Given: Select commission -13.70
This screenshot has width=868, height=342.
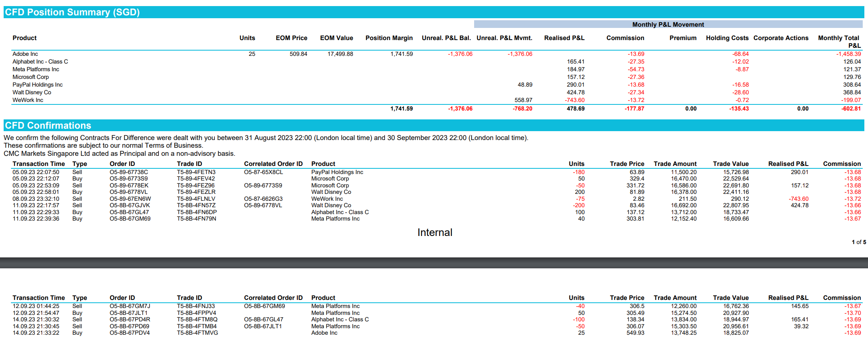Looking at the screenshot, I should click(853, 313).
